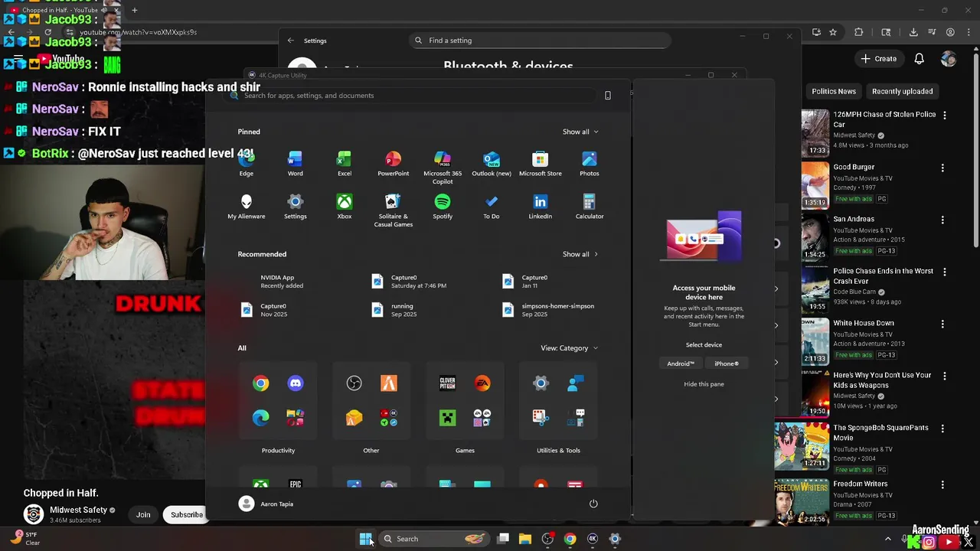The height and width of the screenshot is (551, 980).
Task: Click the power button icon
Action: pos(593,504)
